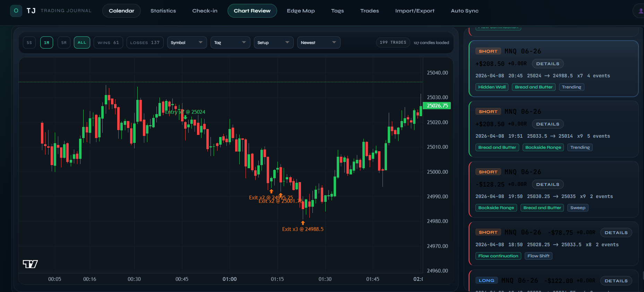Switch to the 5M timeframe
Viewport: 644px width, 292px height.
64,43
